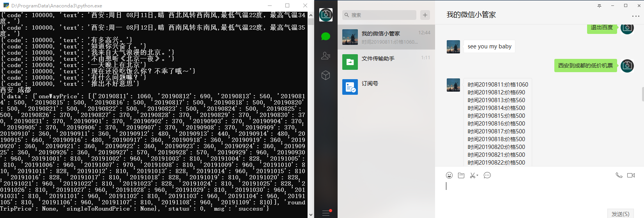
Task: Click the console scrollbar down arrow
Action: pyautogui.click(x=311, y=214)
